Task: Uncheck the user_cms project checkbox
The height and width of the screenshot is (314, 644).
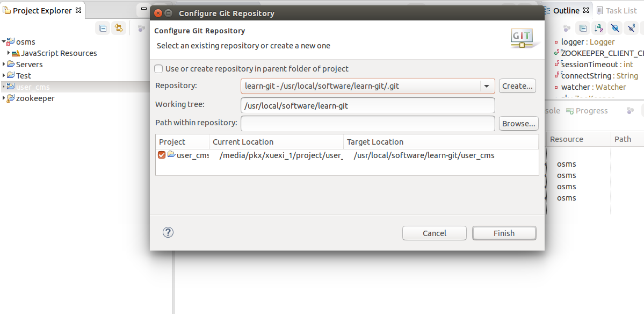Action: click(x=162, y=155)
